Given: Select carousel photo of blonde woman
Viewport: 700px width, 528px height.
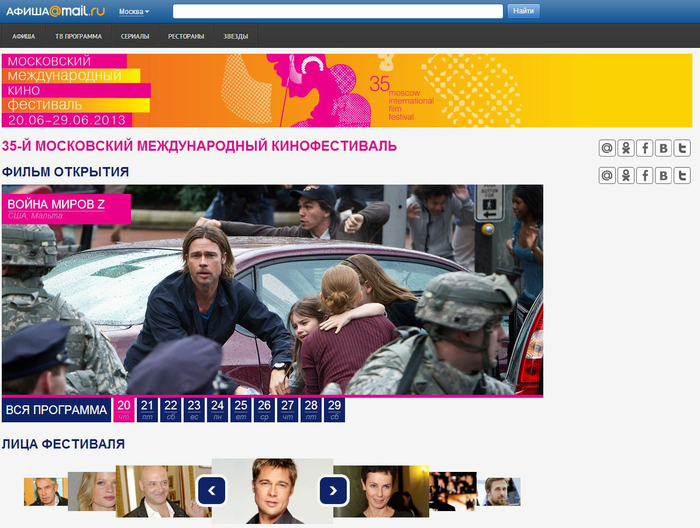Looking at the screenshot, I should (92, 491).
